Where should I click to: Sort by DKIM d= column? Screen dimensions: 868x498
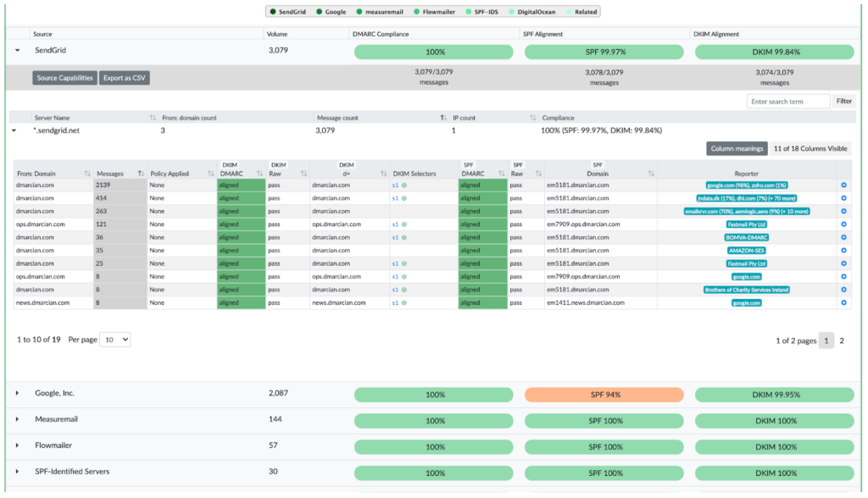(x=383, y=174)
